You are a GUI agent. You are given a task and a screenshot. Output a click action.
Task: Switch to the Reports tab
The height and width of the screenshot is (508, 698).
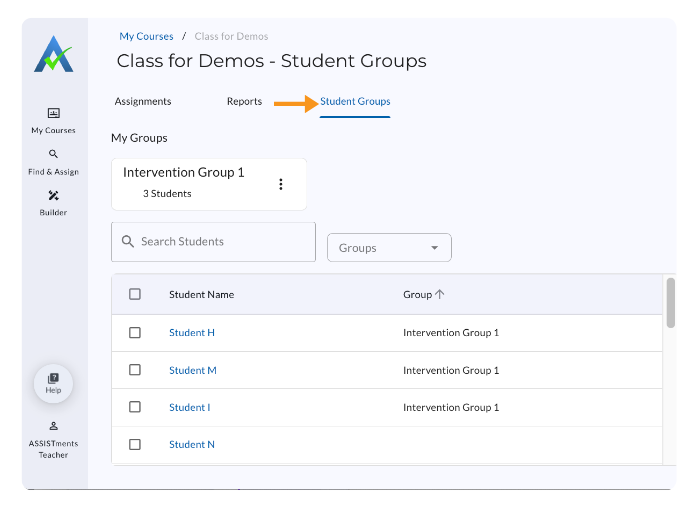244,101
